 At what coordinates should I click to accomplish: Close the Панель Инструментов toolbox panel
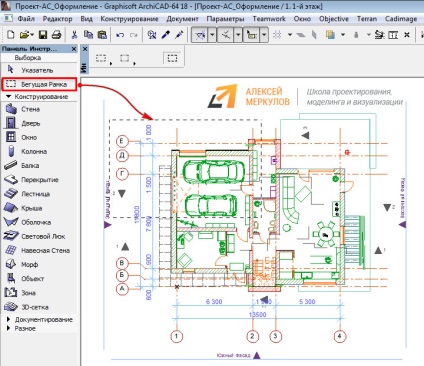(x=74, y=49)
